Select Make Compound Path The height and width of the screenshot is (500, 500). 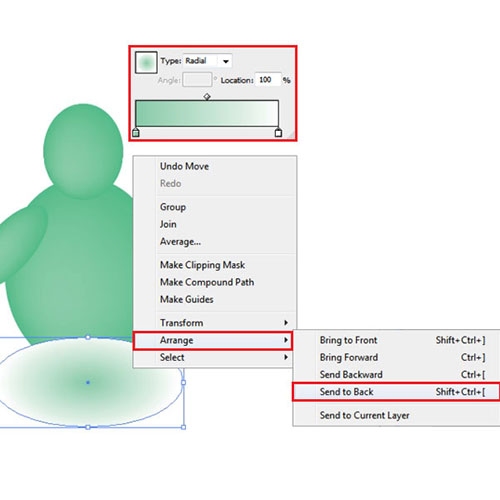coord(207,282)
